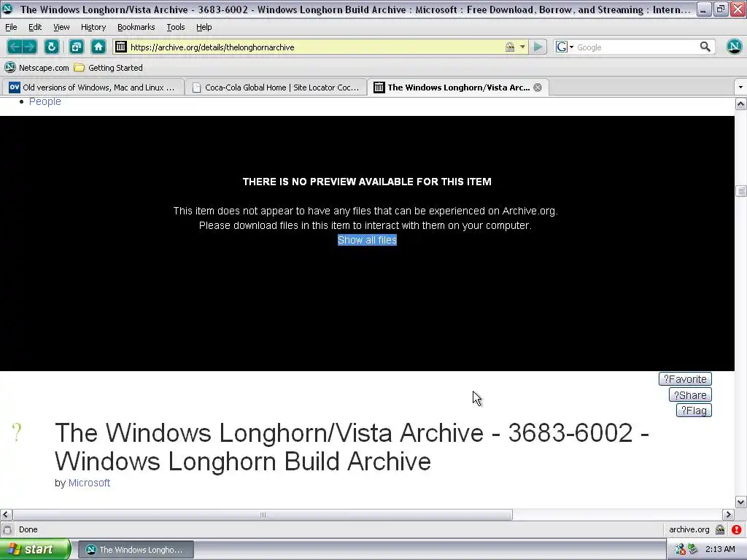The height and width of the screenshot is (560, 747).
Task: Click the People link
Action: [44, 101]
